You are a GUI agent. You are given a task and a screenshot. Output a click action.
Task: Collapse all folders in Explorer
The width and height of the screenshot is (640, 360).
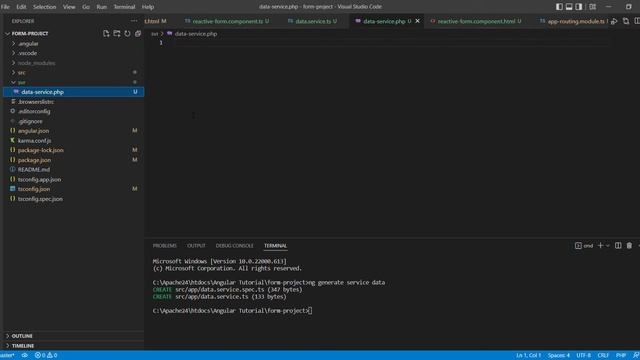pyautogui.click(x=138, y=33)
